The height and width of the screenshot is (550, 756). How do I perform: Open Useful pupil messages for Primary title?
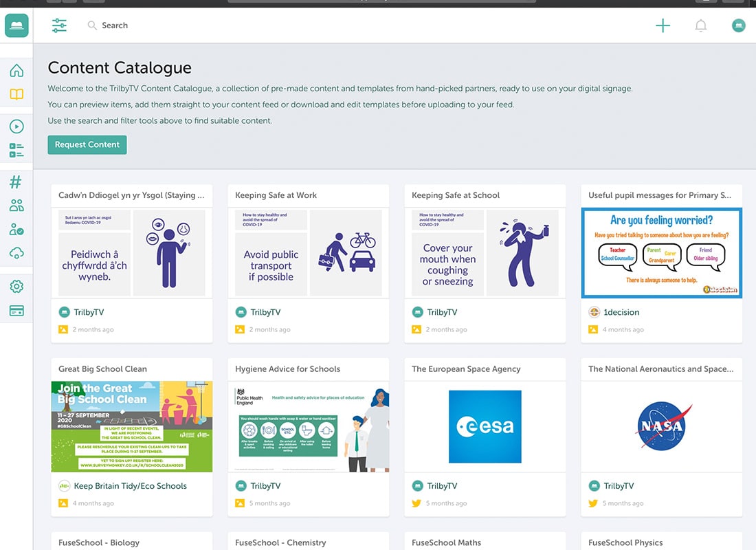click(x=660, y=195)
